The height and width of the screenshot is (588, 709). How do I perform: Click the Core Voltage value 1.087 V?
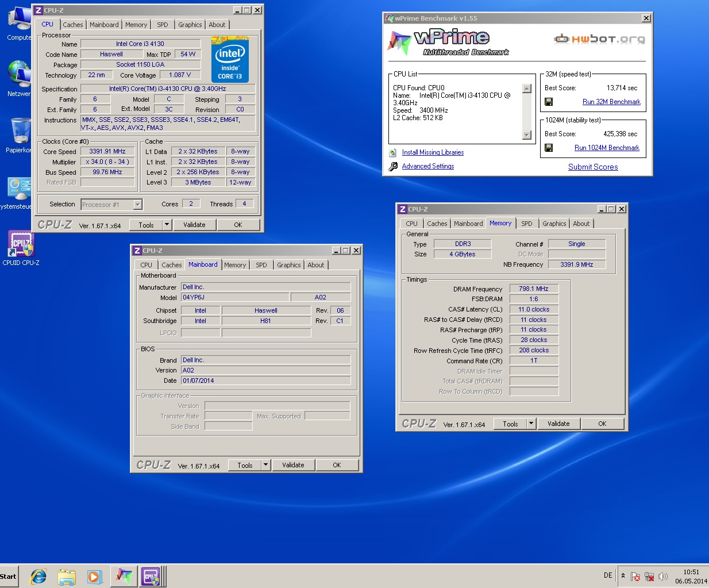180,75
